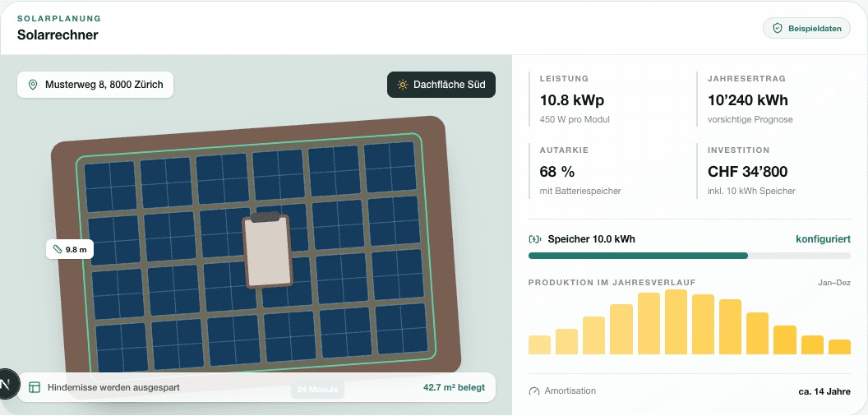Click the Speicher 10.0 kWh label

(x=591, y=239)
